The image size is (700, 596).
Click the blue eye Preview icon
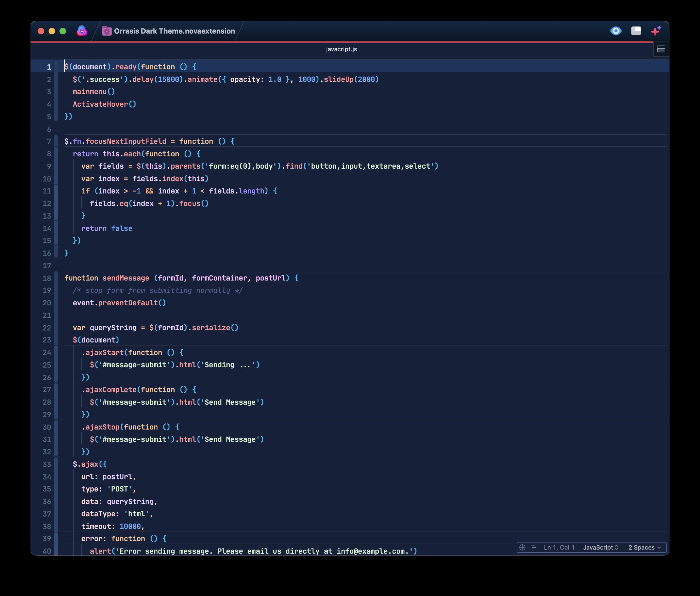[x=616, y=31]
